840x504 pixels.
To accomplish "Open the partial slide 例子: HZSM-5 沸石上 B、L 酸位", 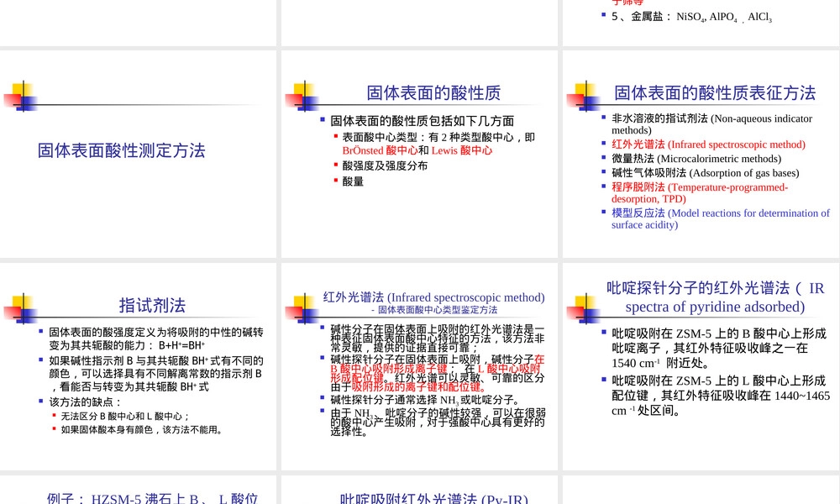I will click(139, 490).
